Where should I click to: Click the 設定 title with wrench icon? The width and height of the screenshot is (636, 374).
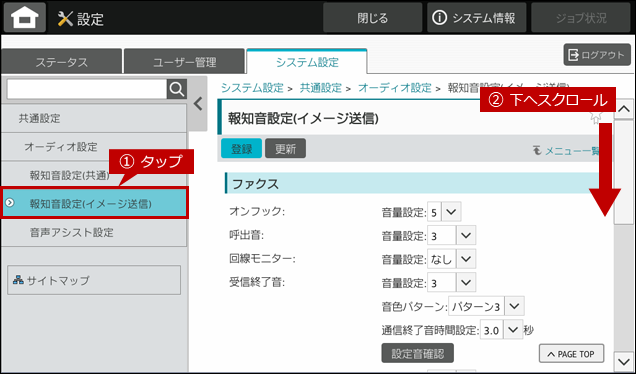[81, 19]
